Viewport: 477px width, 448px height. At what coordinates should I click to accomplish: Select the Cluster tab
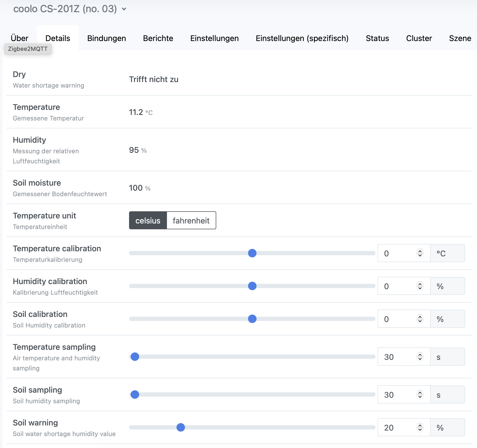pos(419,38)
